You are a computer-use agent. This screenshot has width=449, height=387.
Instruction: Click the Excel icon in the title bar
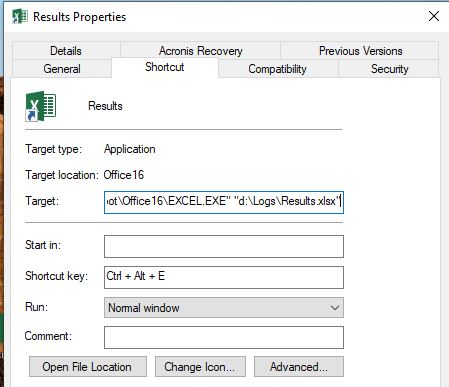pos(19,16)
